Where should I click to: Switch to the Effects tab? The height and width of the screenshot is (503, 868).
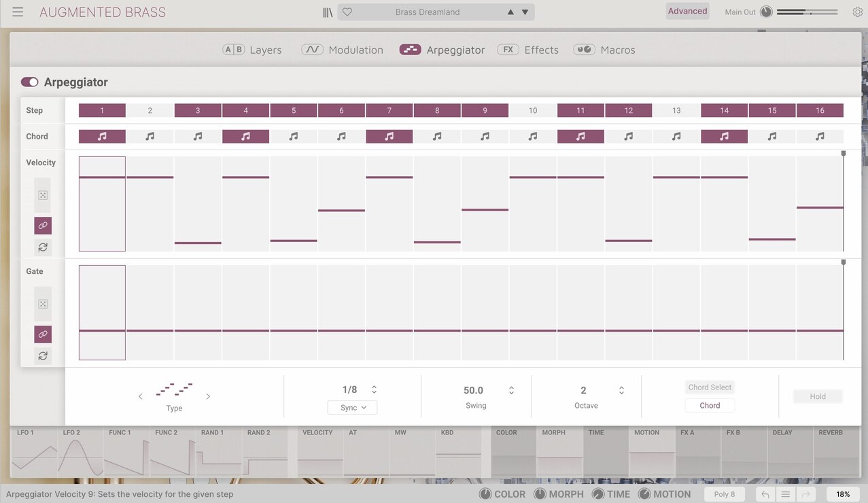[x=541, y=49]
